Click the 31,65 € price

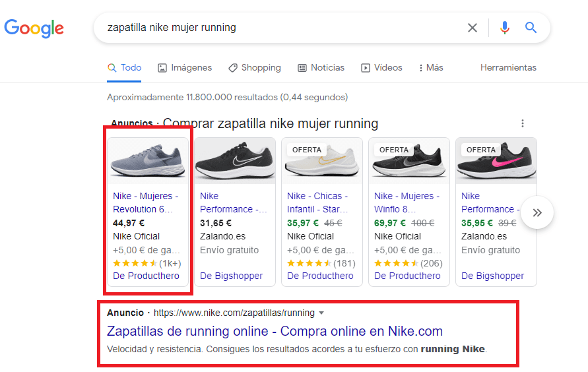(x=216, y=224)
